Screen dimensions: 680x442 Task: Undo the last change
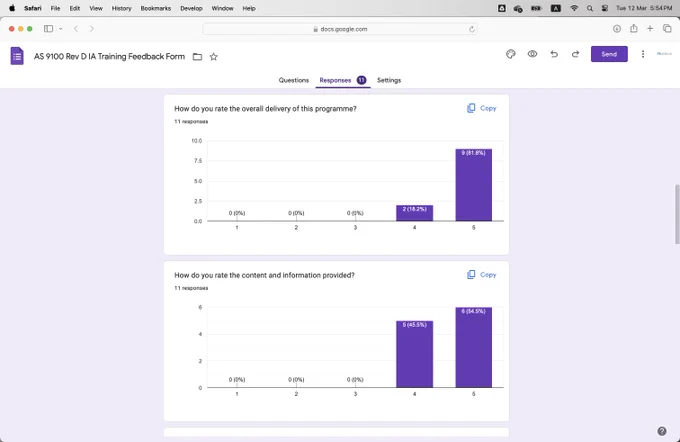click(x=554, y=54)
